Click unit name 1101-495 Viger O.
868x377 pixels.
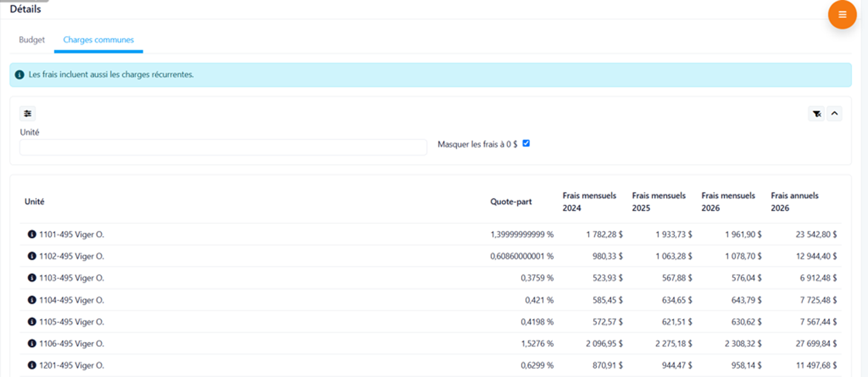(72, 235)
